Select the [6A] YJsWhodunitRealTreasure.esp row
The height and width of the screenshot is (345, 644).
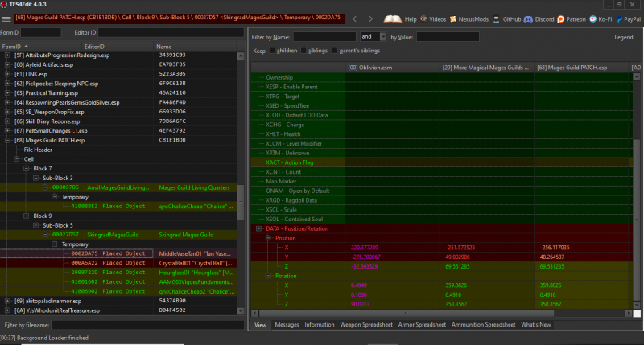[x=118, y=310]
